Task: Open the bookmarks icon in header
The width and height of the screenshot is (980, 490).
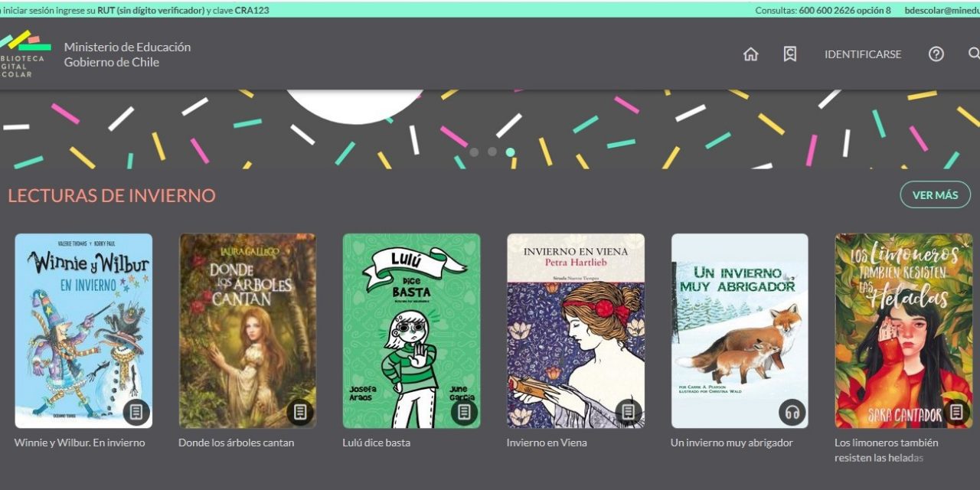Action: click(x=790, y=54)
